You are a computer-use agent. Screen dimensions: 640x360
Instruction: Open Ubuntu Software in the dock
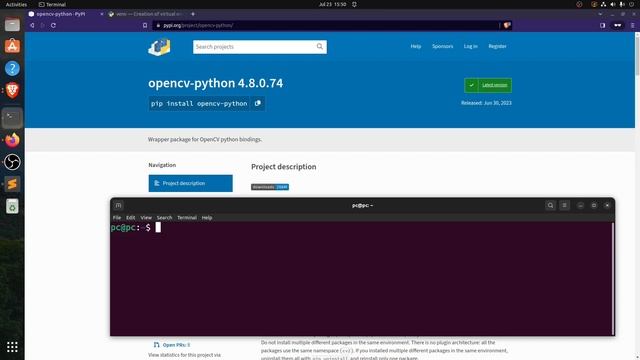click(12, 46)
